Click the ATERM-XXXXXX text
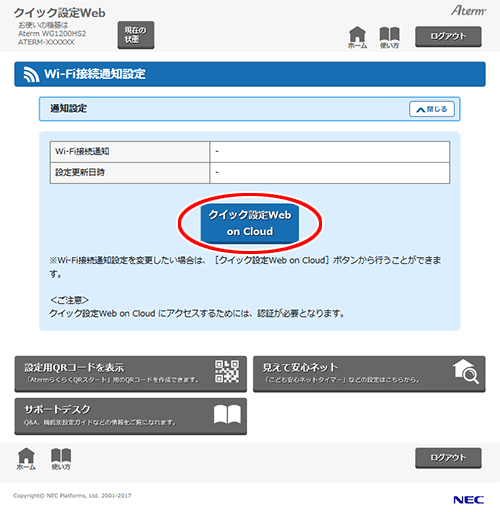Viewport: 500px width, 512px height. [x=46, y=42]
